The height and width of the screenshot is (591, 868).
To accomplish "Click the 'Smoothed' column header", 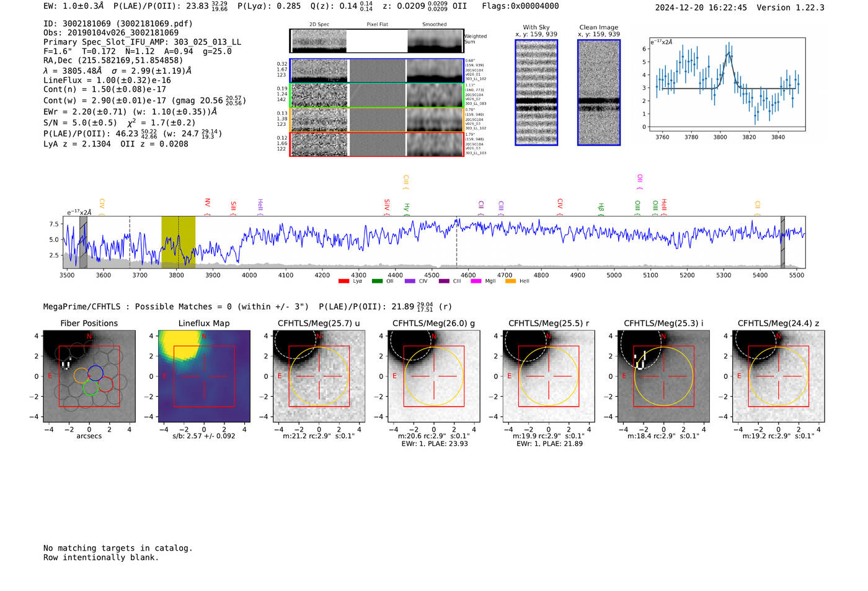I will pos(434,25).
